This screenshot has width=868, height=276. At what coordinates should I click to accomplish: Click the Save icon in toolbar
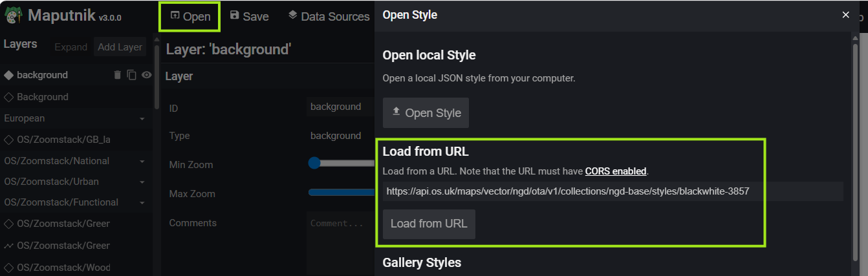235,16
